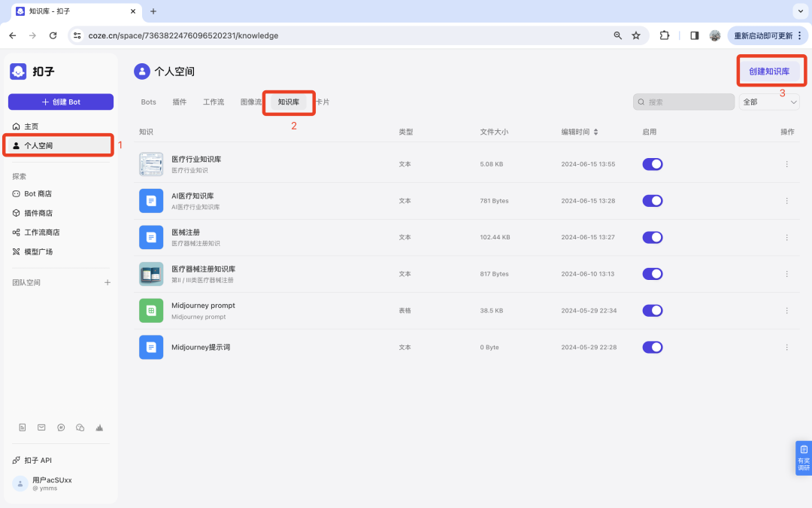The height and width of the screenshot is (508, 812).
Task: Open the 模型广场 model plaza
Action: (x=32, y=252)
